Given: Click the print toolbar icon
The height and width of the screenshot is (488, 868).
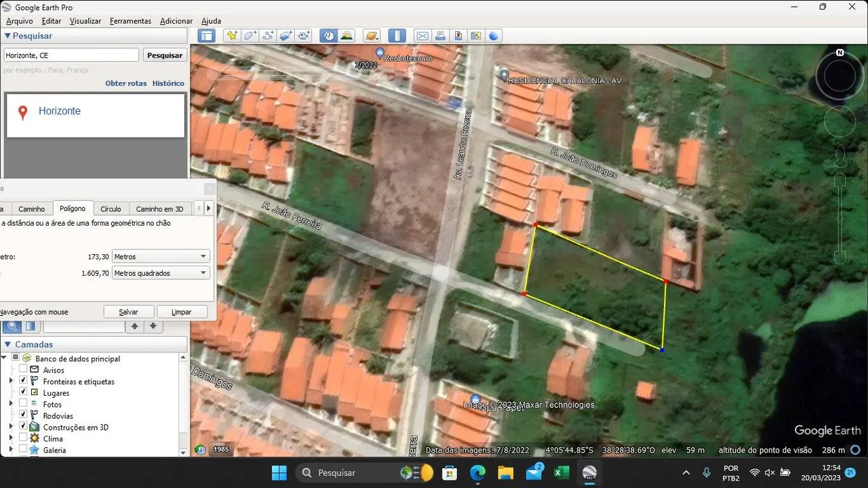Looking at the screenshot, I should coord(440,36).
